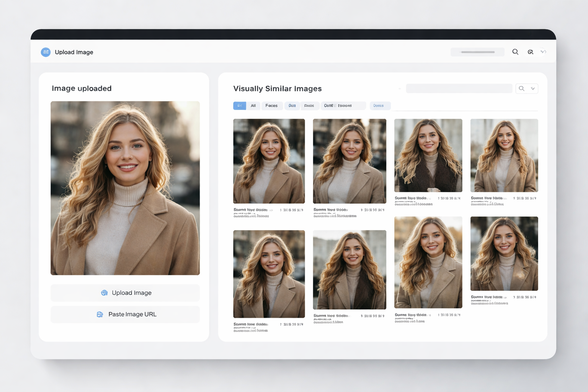The image size is (588, 392).
Task: Click the Paste Image URL button
Action: [x=125, y=314]
